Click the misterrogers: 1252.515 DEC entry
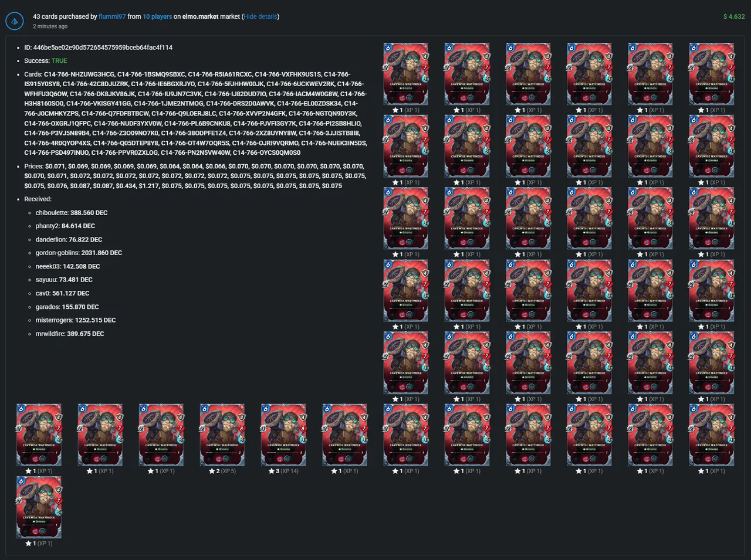Screen dimensions: 751x560 (76, 321)
